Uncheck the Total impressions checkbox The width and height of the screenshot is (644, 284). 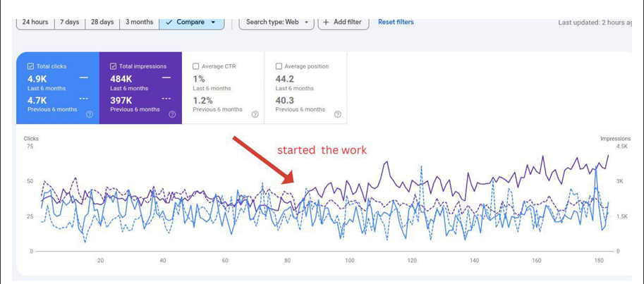(x=113, y=66)
